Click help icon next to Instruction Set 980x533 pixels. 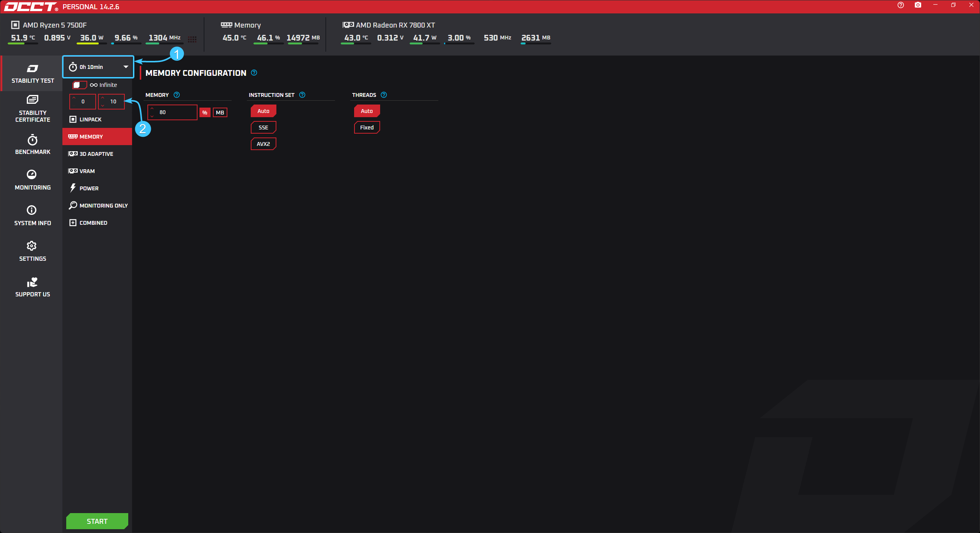pos(302,95)
